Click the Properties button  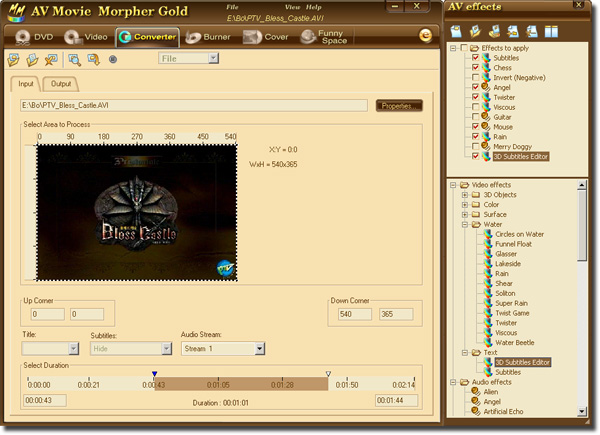click(x=399, y=106)
